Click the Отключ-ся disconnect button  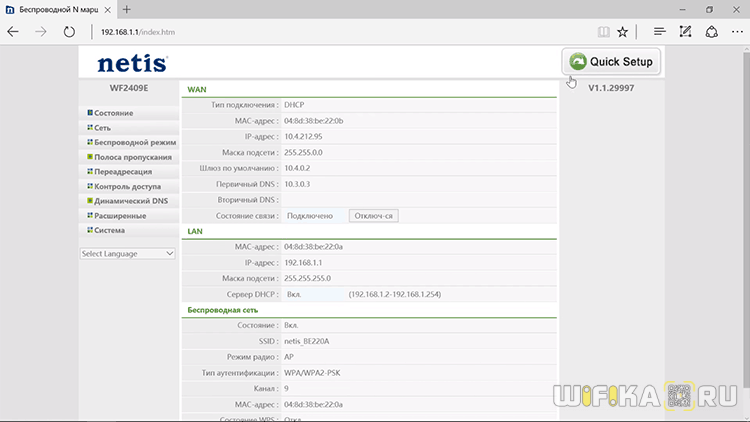click(374, 216)
